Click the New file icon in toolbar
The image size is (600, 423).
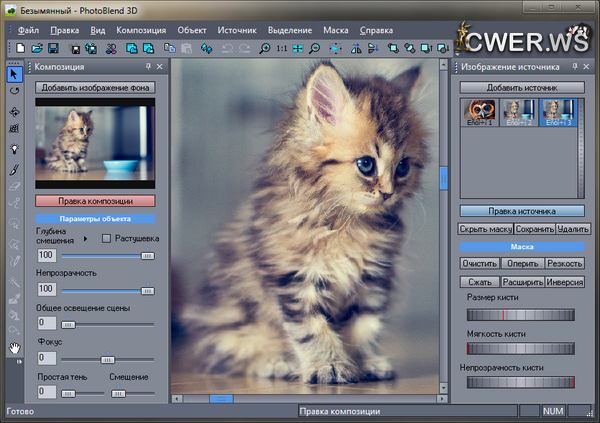pyautogui.click(x=22, y=48)
